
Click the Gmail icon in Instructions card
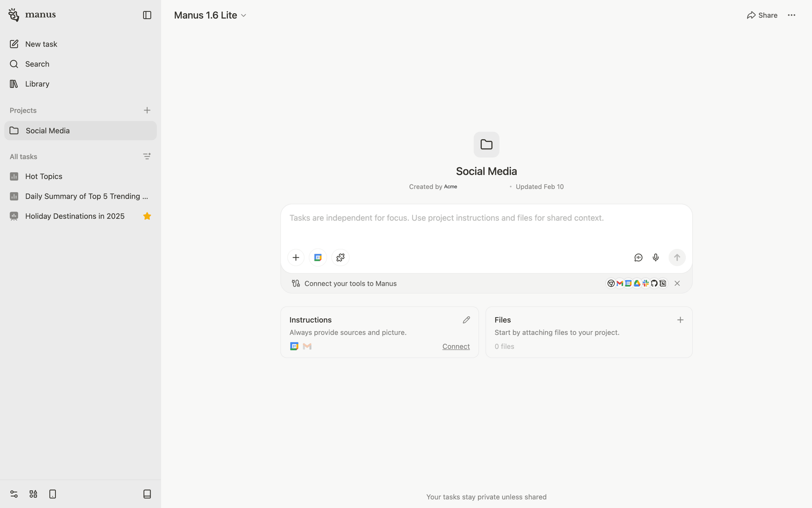coord(307,346)
